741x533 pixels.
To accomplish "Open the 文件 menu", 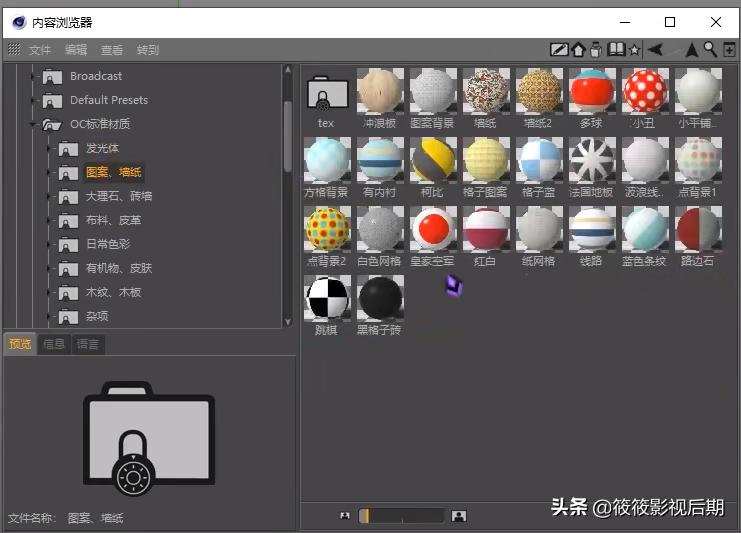I will pos(40,50).
